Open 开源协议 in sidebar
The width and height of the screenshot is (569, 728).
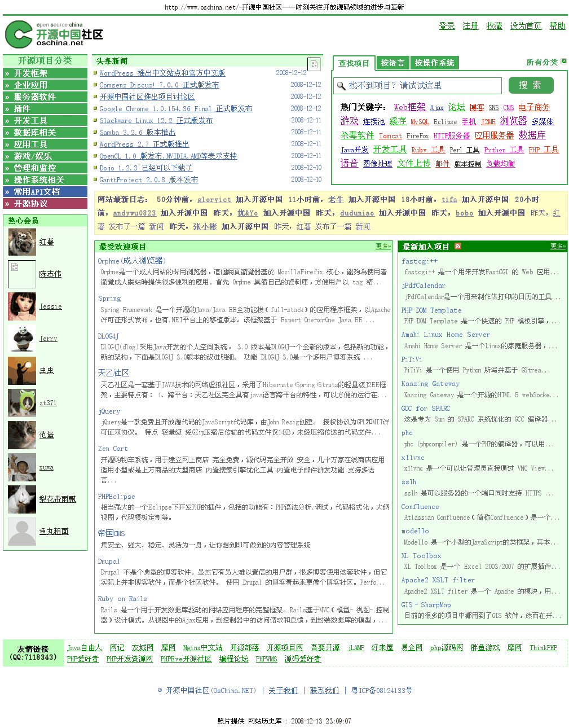click(45, 204)
